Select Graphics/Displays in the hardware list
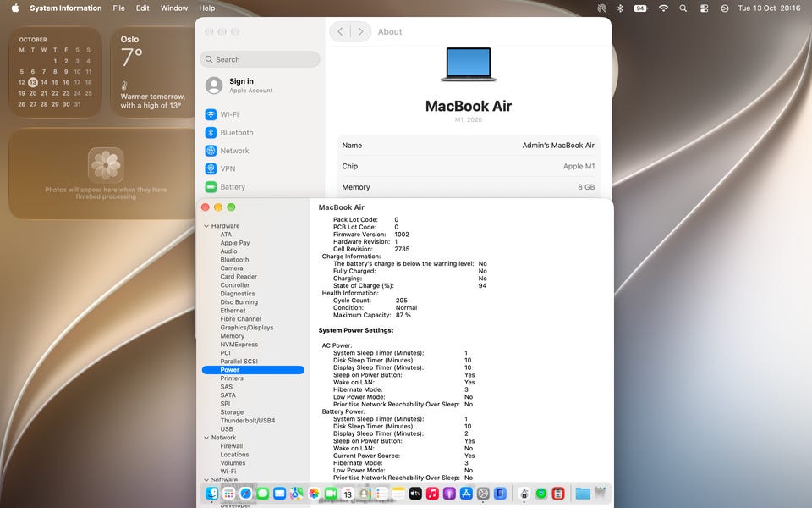 [x=246, y=328]
